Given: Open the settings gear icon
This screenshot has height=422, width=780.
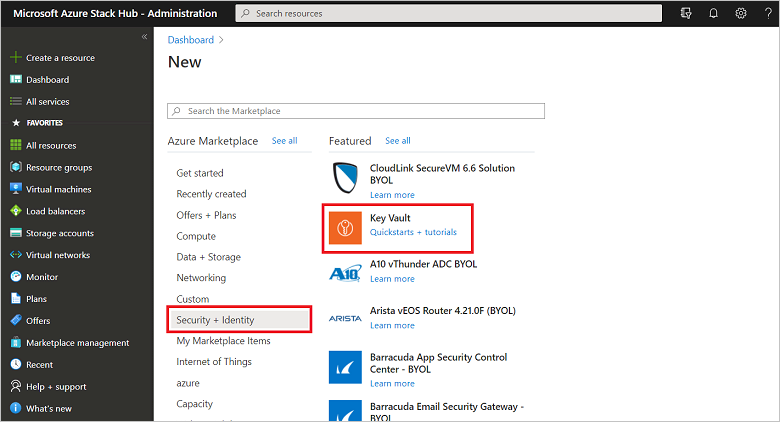Looking at the screenshot, I should tap(741, 13).
